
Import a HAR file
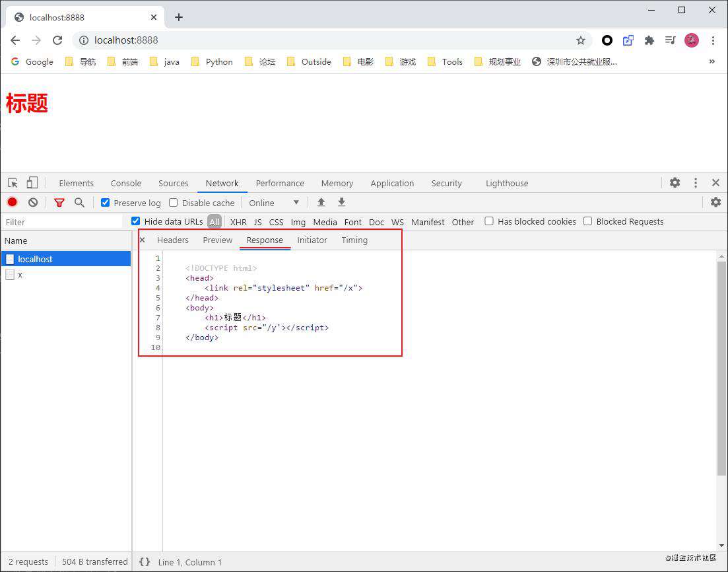pos(321,202)
